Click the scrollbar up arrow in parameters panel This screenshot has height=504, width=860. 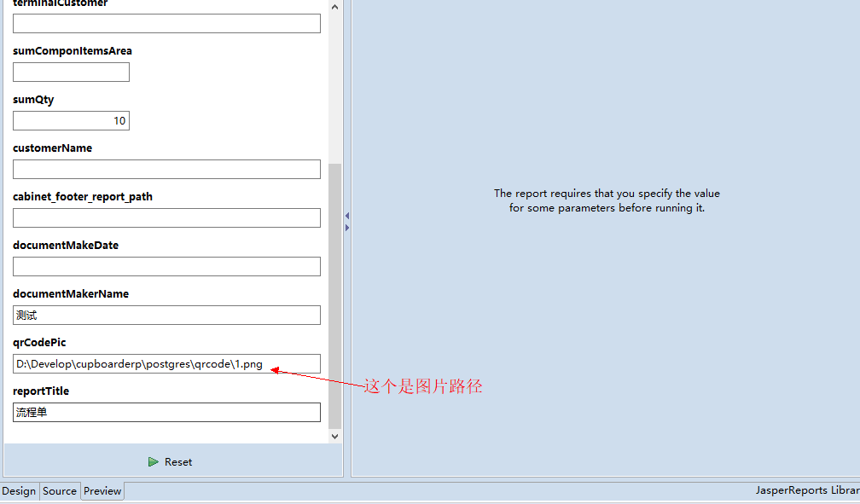coord(334,7)
